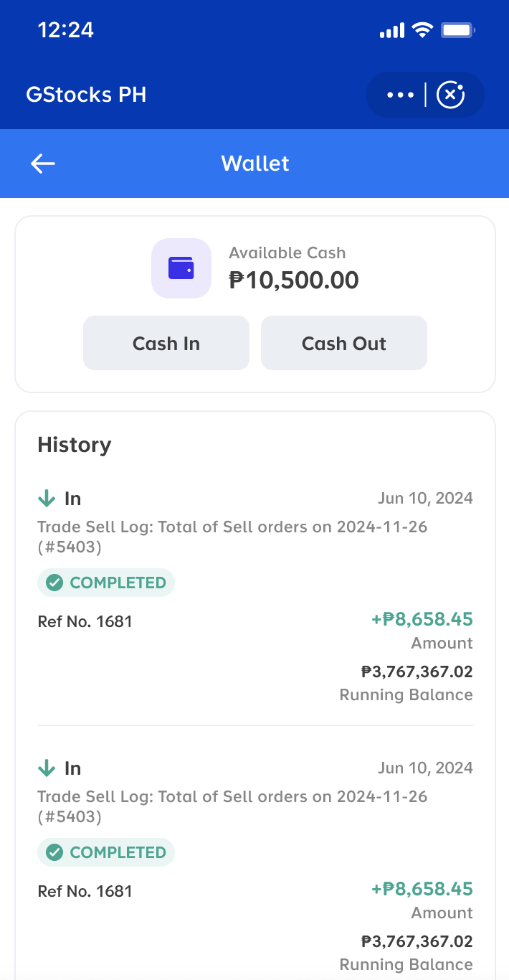Screen dimensions: 509x980
Task: Tap the back arrow on the Wallet header
Action: [42, 164]
